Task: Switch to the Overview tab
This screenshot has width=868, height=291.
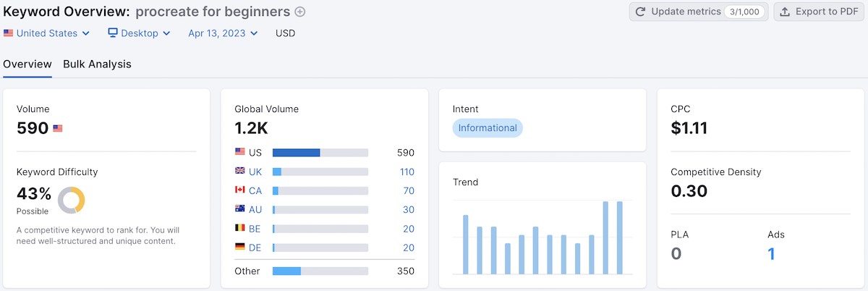Action: click(x=27, y=64)
